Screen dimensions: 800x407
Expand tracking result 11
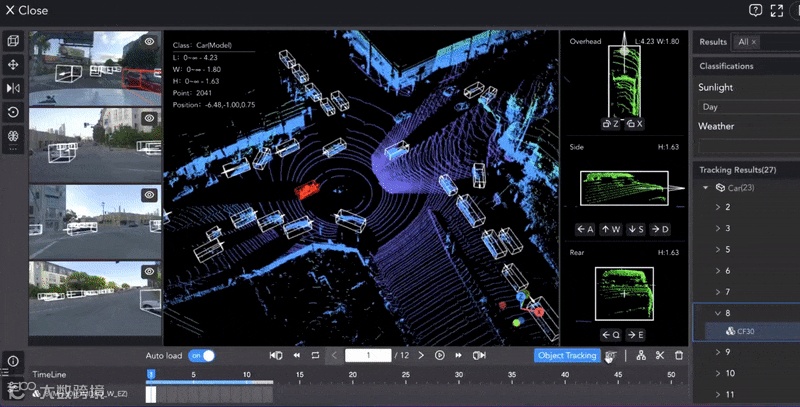[x=718, y=394]
